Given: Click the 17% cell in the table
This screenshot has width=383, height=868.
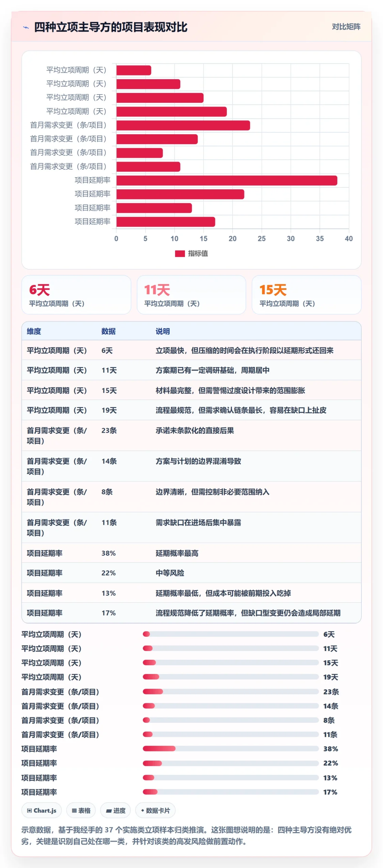Looking at the screenshot, I should [108, 613].
